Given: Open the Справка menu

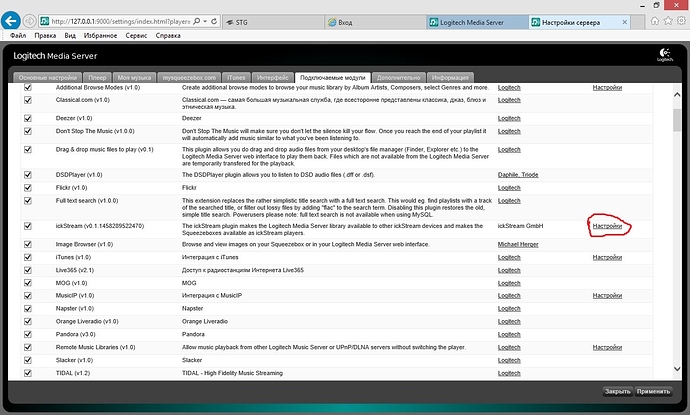Looking at the screenshot, I should point(168,36).
